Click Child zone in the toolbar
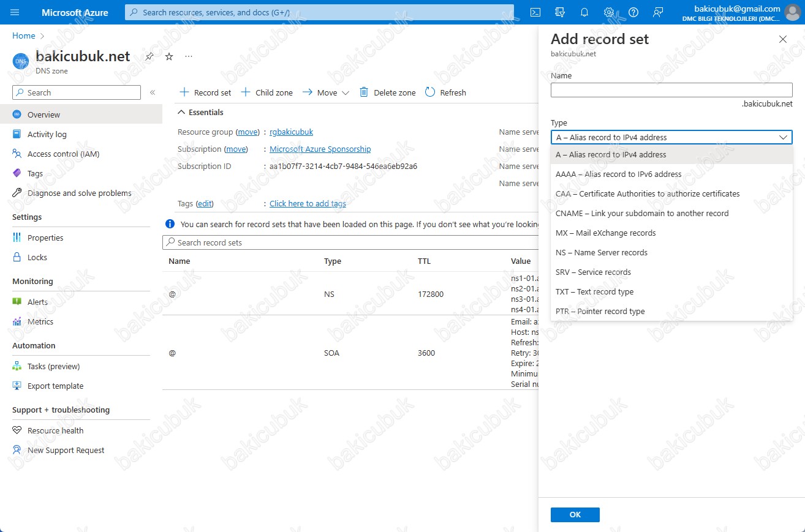The width and height of the screenshot is (805, 532). [x=266, y=92]
